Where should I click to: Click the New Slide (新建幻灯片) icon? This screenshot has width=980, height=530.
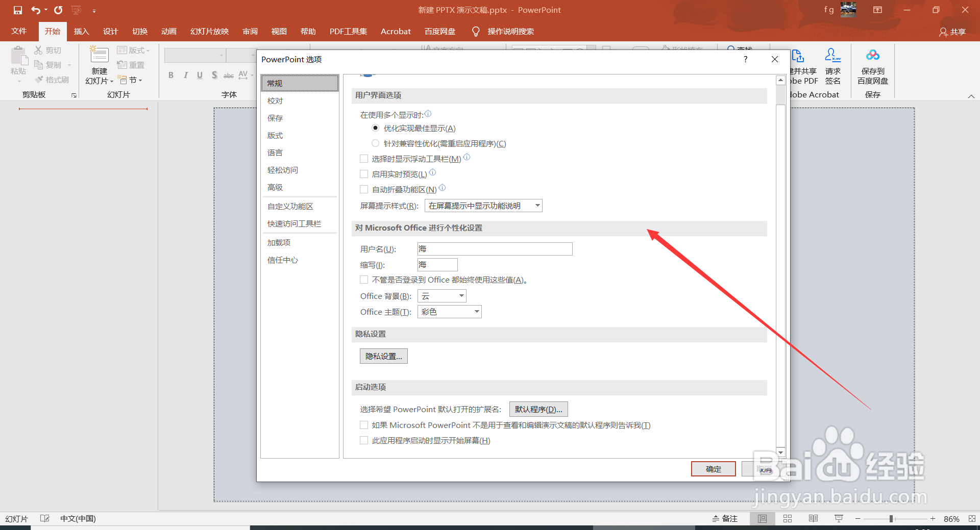coord(99,55)
